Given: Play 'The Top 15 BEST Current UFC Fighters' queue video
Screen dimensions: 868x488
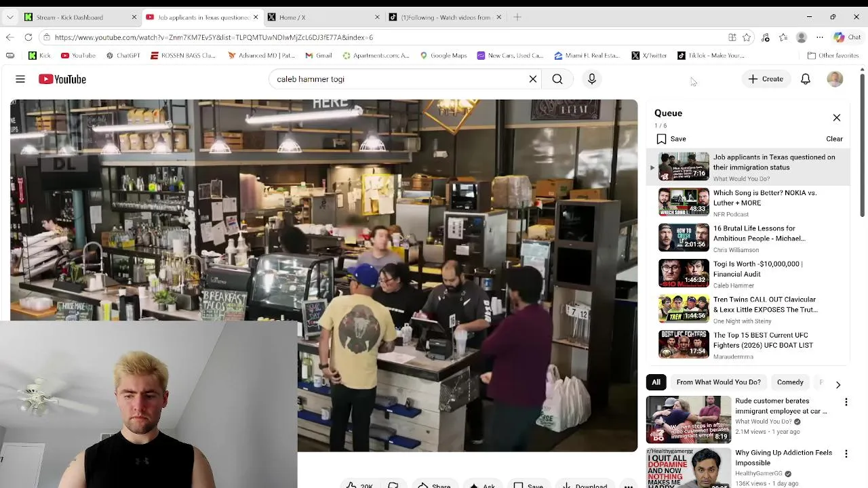Looking at the screenshot, I should click(x=748, y=345).
